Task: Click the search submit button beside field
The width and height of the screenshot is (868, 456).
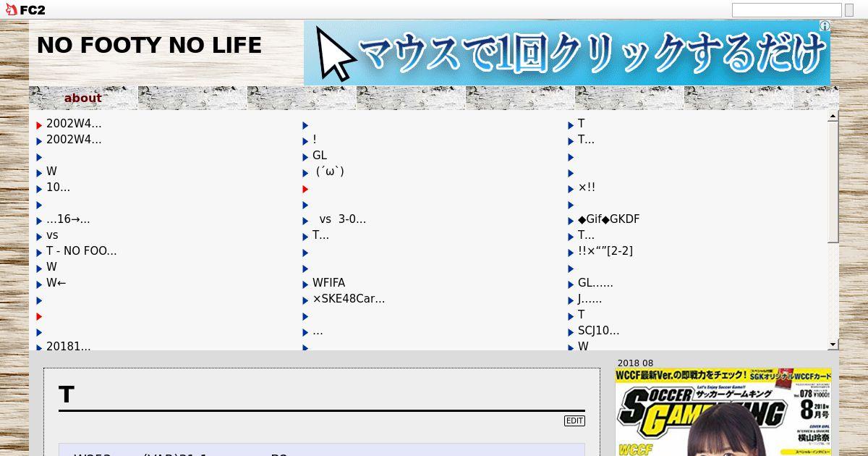Action: 848,10
